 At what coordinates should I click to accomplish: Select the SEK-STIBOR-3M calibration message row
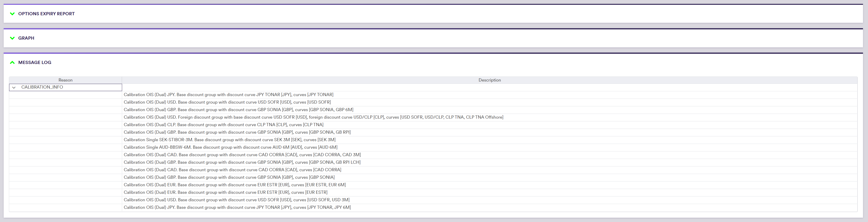229,140
